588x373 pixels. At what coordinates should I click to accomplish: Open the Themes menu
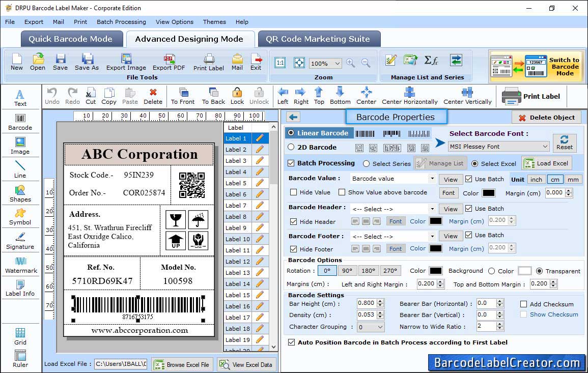(214, 22)
